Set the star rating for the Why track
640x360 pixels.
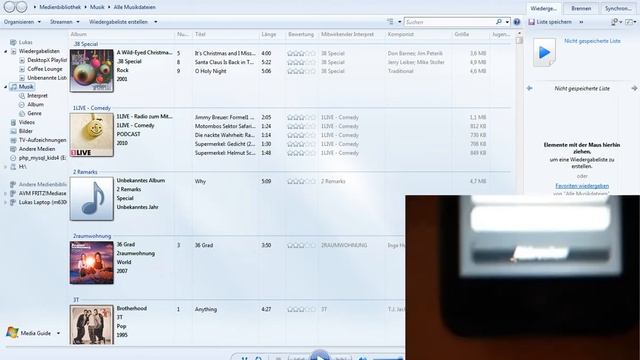(x=301, y=181)
